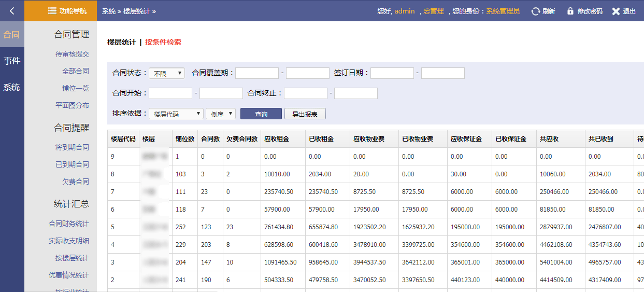Switch to the 合同 side tab
This screenshot has width=644, height=292.
pyautogui.click(x=12, y=35)
